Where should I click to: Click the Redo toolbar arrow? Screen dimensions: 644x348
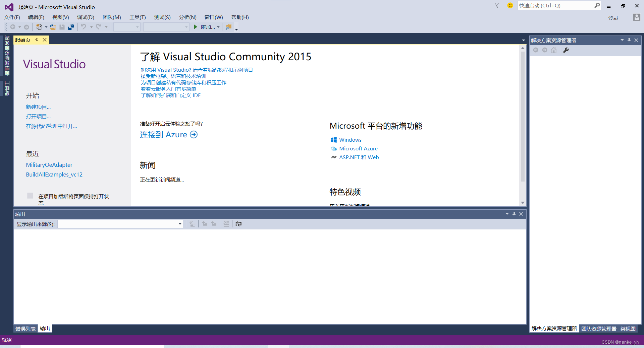click(x=98, y=27)
